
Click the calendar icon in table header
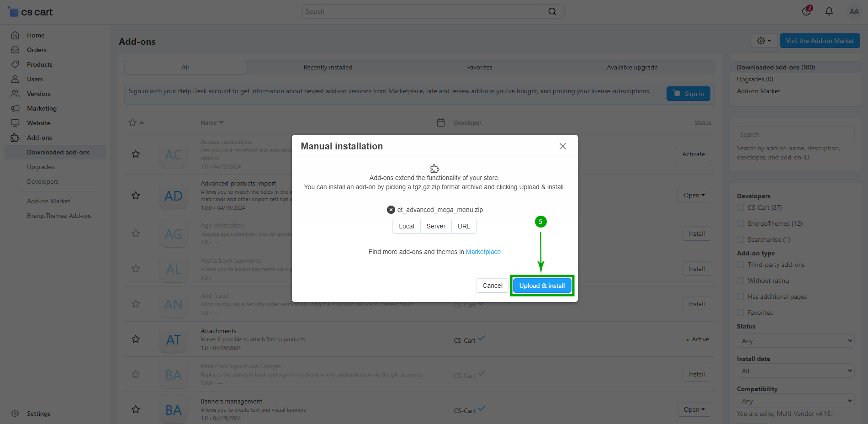click(x=441, y=122)
